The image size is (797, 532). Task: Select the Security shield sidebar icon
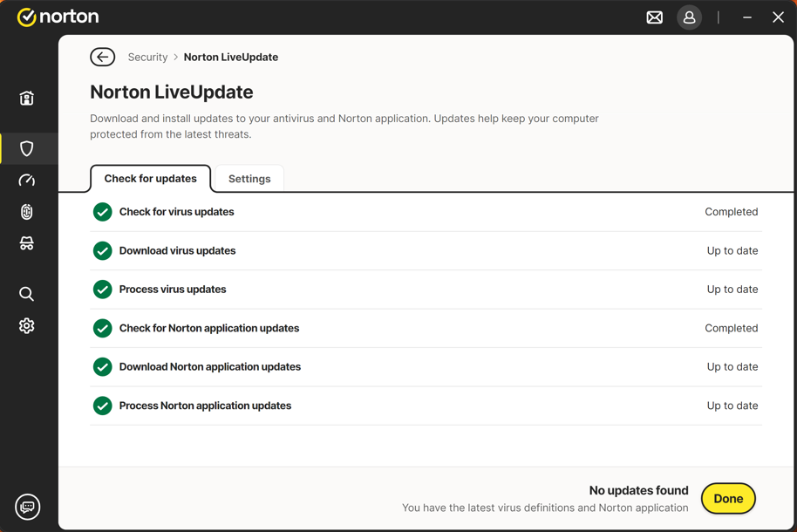tap(27, 149)
